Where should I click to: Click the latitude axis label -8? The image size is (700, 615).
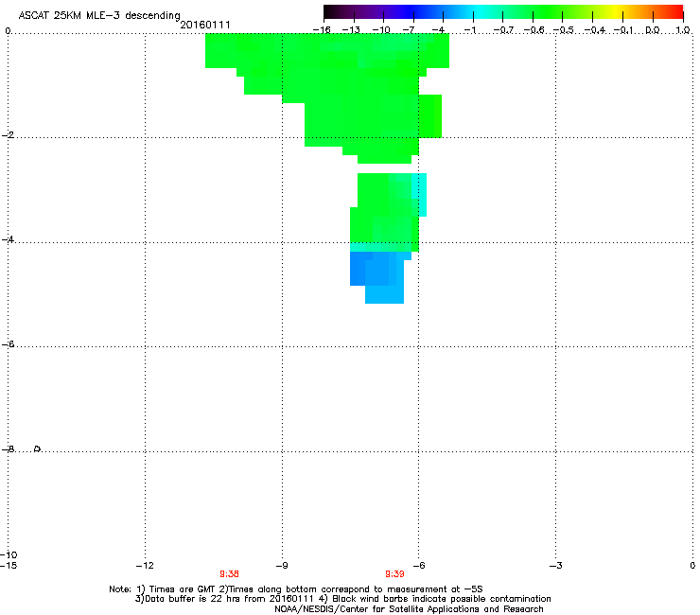coord(8,448)
